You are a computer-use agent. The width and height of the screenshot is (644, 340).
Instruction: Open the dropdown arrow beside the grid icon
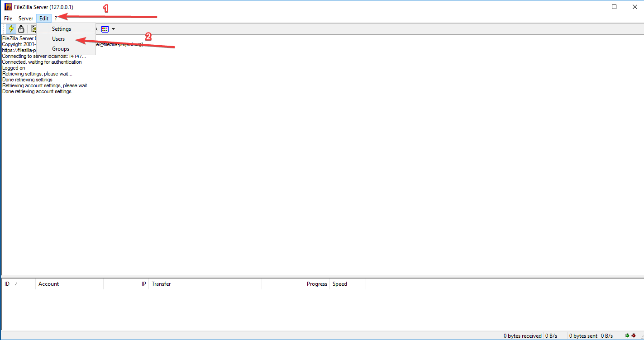coord(113,29)
